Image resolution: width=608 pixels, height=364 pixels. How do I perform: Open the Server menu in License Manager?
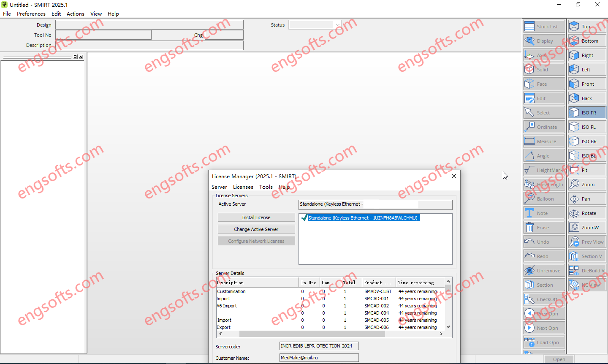click(219, 187)
